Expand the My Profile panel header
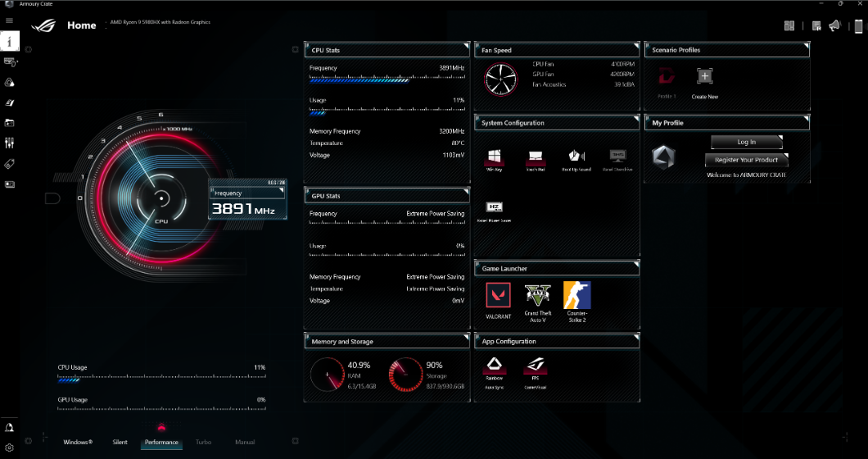 (727, 122)
